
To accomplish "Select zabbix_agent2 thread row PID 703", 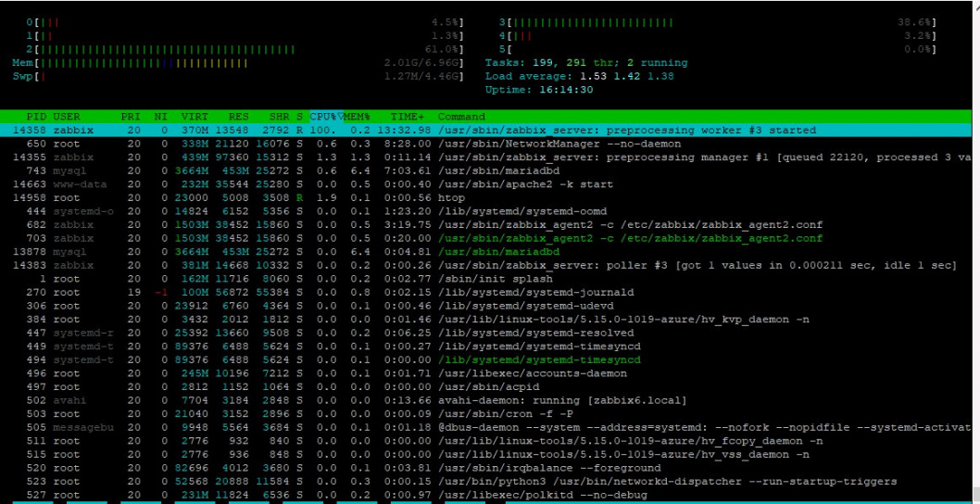I will (486, 238).
